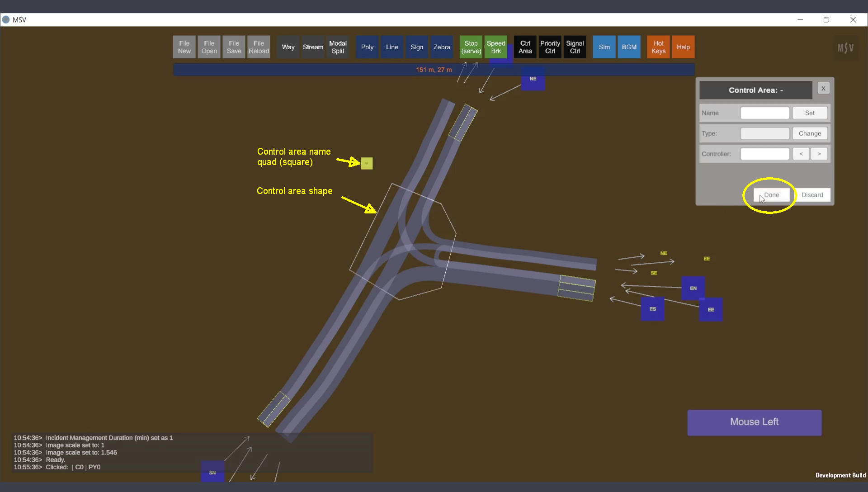Open the Signal Ctrl tool
The height and width of the screenshot is (492, 868).
tap(575, 47)
